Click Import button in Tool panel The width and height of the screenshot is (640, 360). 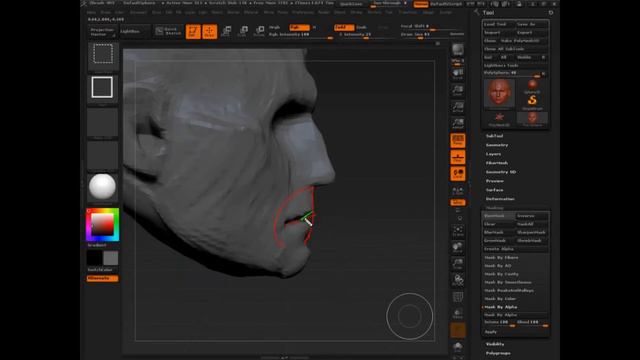pyautogui.click(x=498, y=33)
